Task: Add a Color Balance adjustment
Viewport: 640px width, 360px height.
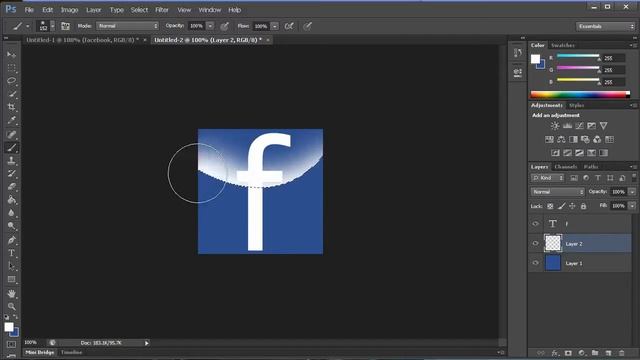Action: [x=561, y=140]
